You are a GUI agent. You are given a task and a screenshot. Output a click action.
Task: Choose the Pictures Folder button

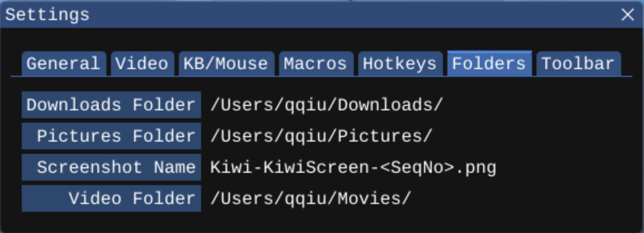click(111, 136)
